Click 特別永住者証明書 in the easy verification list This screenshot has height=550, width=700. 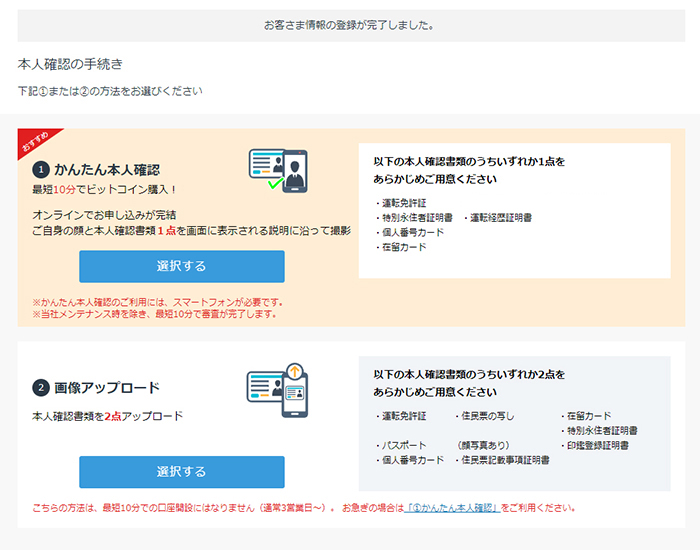(416, 217)
